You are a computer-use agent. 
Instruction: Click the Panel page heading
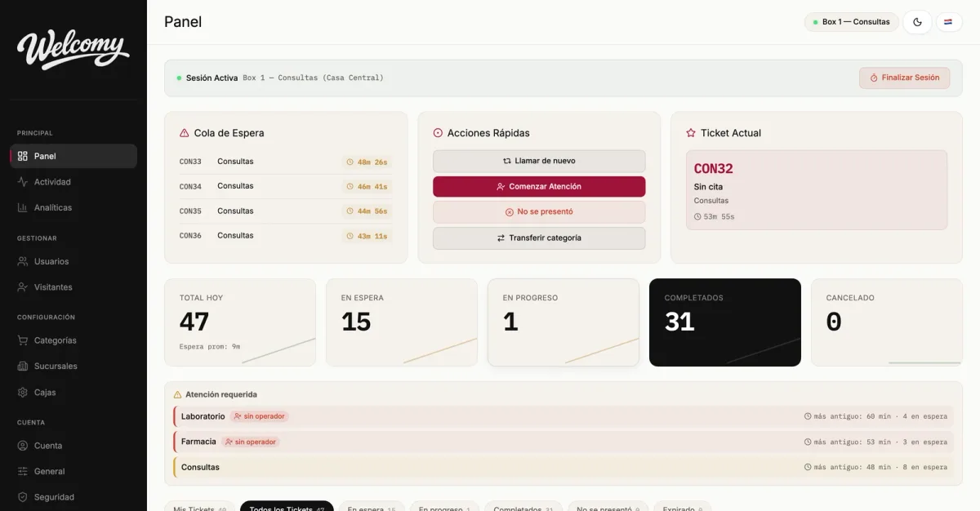point(183,22)
